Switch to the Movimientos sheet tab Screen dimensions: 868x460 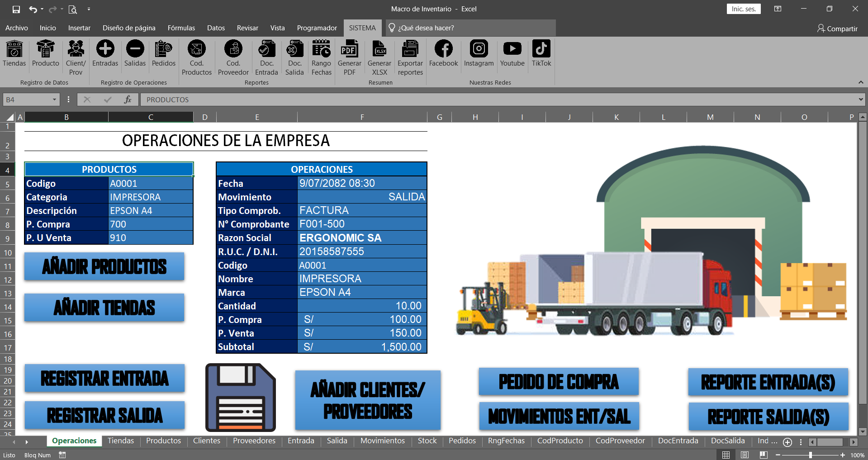pos(382,441)
